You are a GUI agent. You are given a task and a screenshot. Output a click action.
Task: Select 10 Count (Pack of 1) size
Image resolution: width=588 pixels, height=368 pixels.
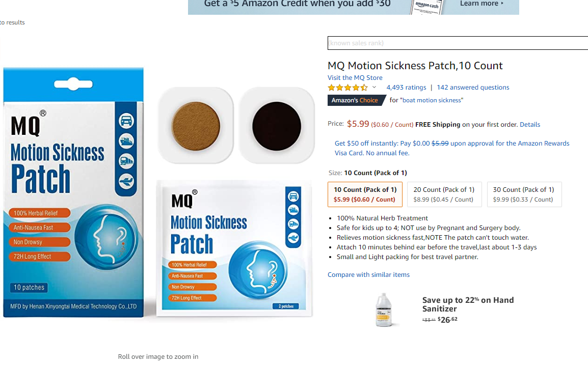click(x=365, y=194)
